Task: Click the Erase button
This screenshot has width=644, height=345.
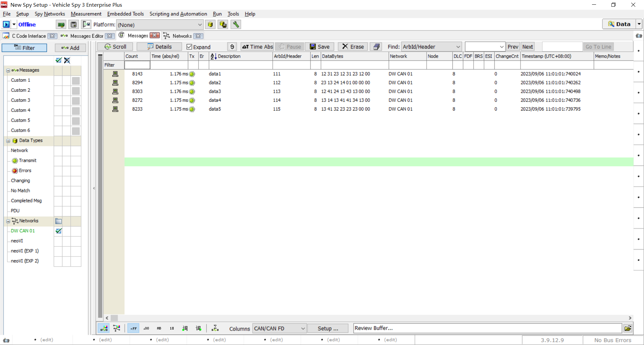Action: pyautogui.click(x=353, y=47)
